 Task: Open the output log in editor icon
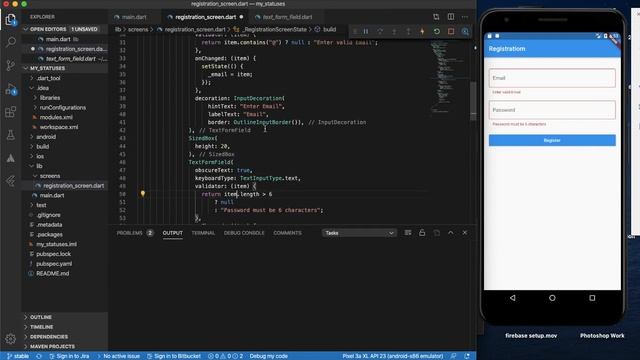pos(436,233)
